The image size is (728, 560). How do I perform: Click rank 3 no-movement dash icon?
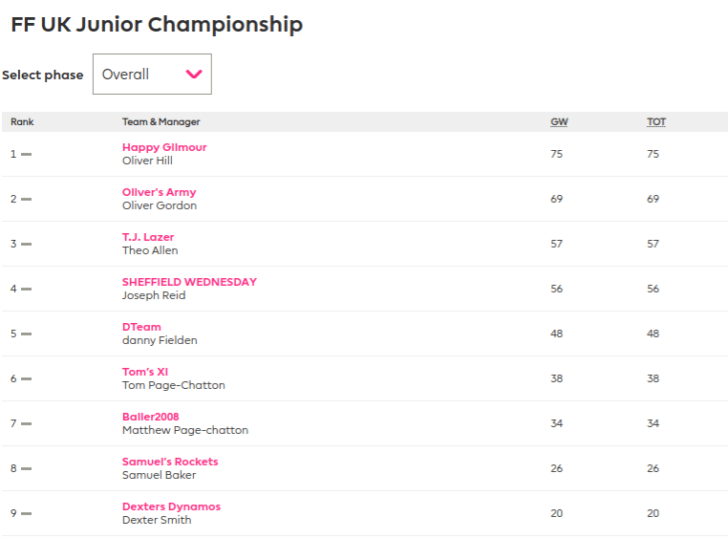[x=27, y=244]
